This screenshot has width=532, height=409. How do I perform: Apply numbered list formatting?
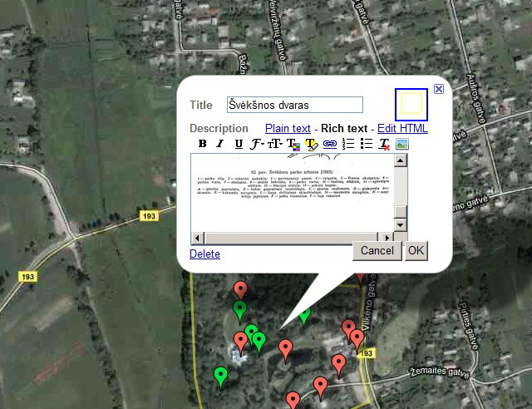[x=348, y=144]
